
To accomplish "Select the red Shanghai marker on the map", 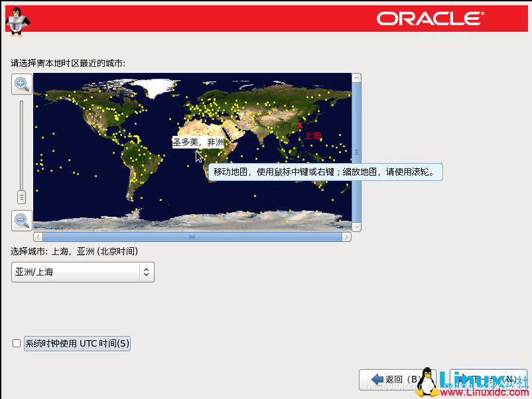I will click(x=300, y=125).
